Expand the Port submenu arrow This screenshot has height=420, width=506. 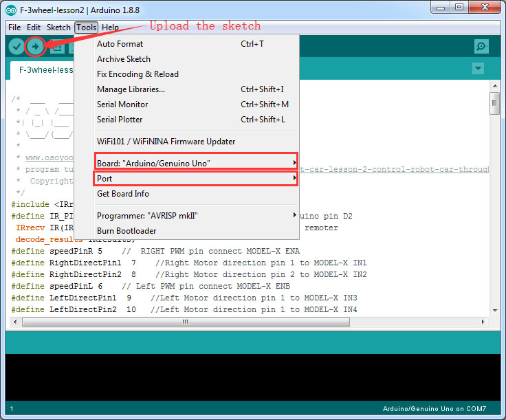(x=294, y=178)
